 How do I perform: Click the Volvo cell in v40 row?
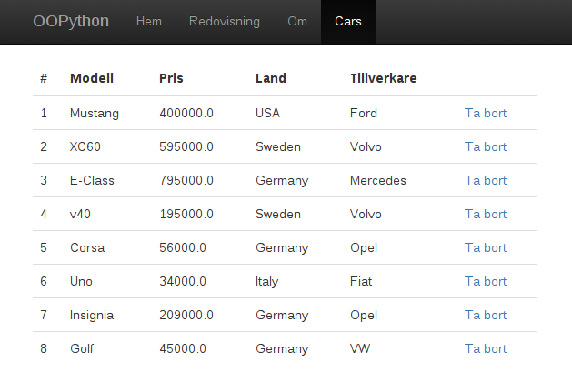pos(366,214)
